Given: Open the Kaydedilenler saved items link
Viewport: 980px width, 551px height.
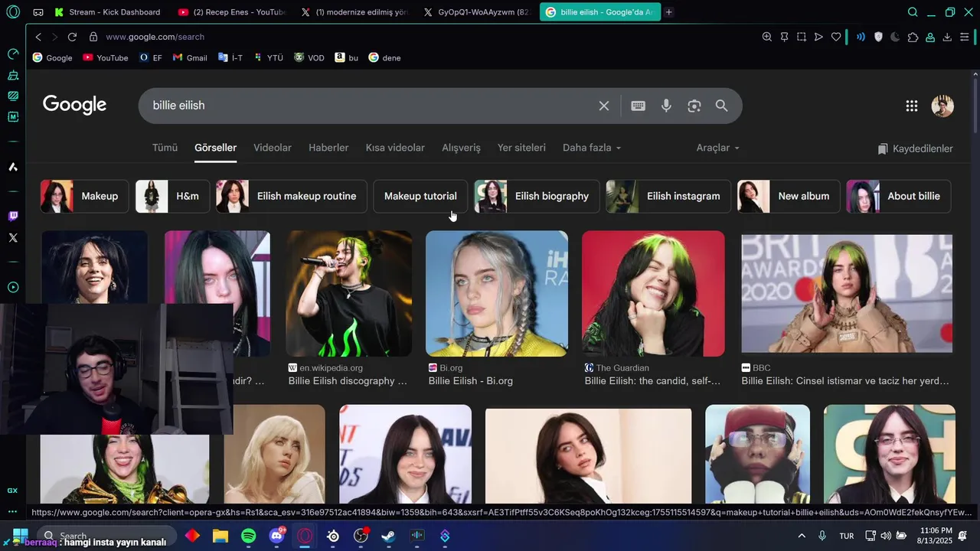Looking at the screenshot, I should tap(915, 148).
